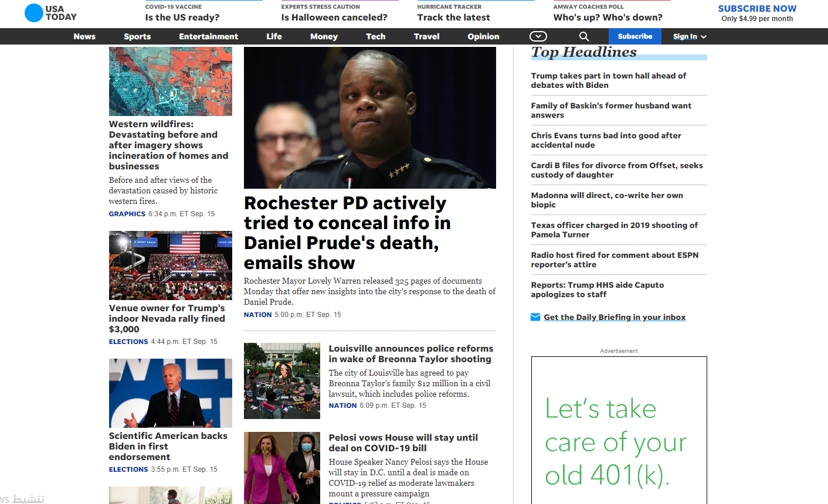Open 'Is Halloween canceled?' link
The height and width of the screenshot is (504, 828).
334,18
